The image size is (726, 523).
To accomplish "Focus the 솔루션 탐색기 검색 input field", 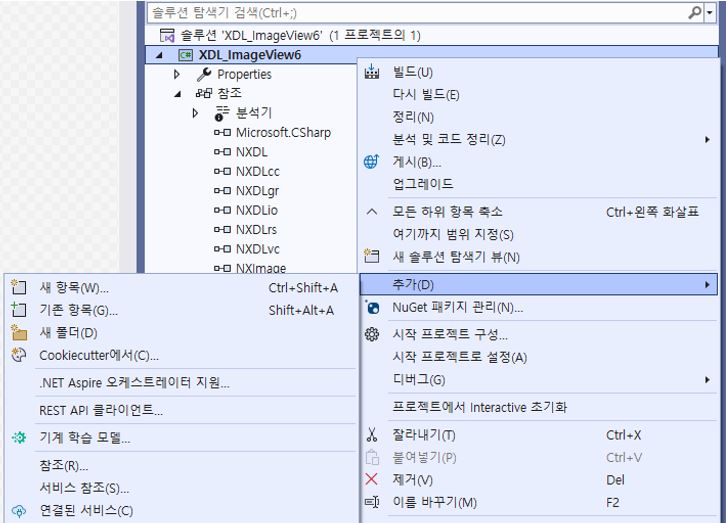I will [x=417, y=12].
